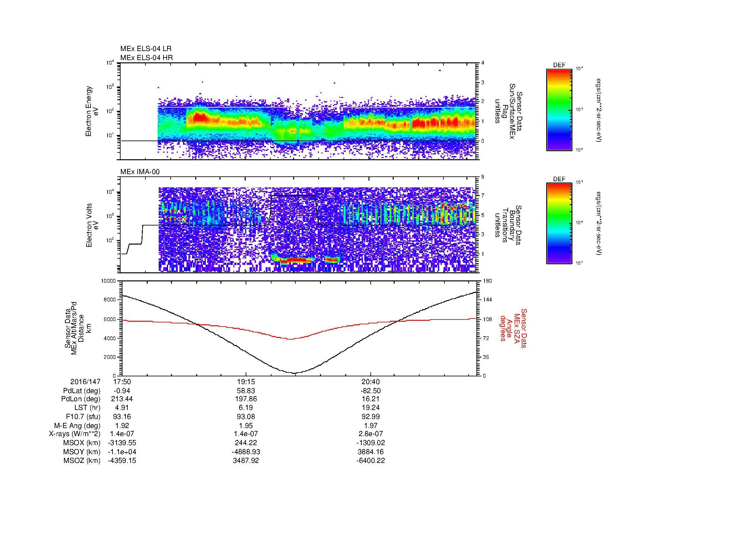Click the 'F10.7 (sfu)' row label
The image size is (756, 534).
pos(83,417)
